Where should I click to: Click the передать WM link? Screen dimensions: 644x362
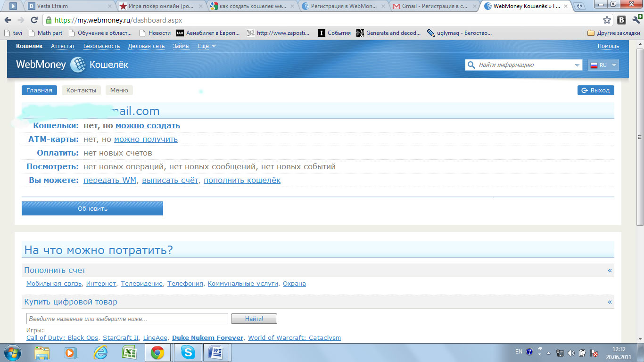pos(110,181)
